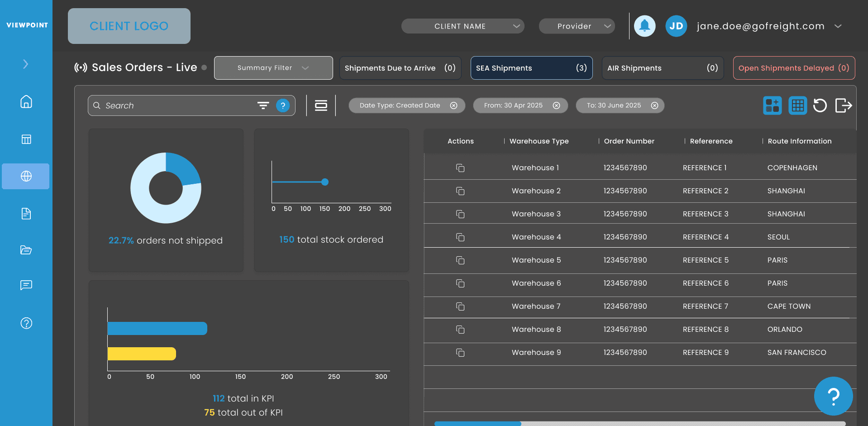The height and width of the screenshot is (426, 868).
Task: Click the Actions column header
Action: 461,141
